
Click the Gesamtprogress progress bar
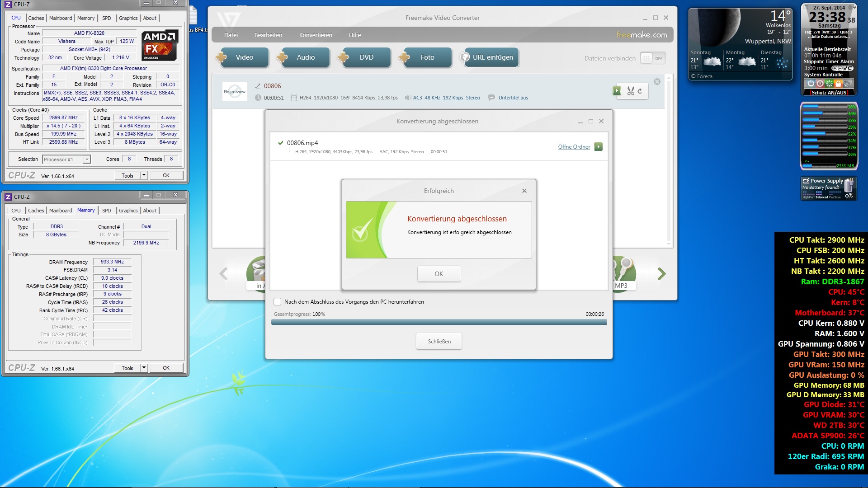tap(439, 322)
